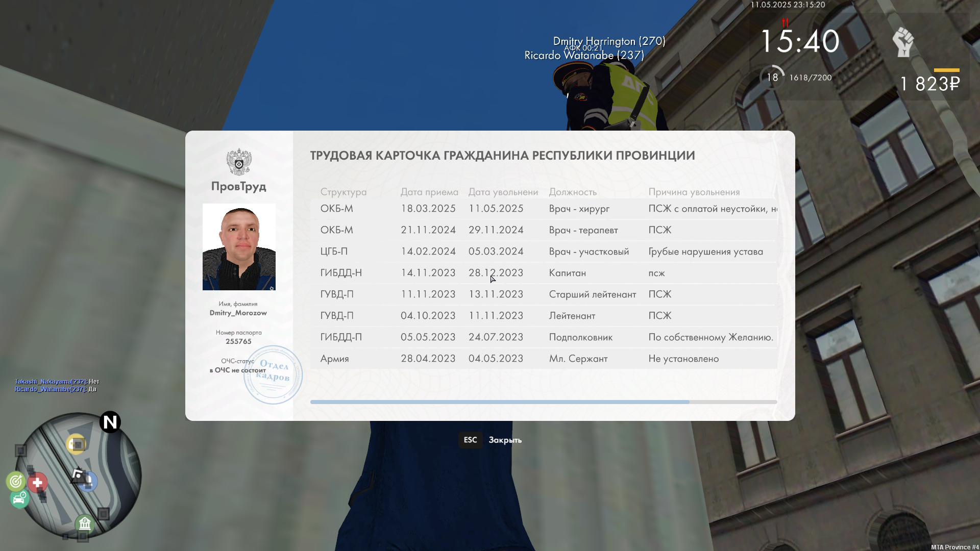
Task: Click the horizontal scrollbar under the table
Action: 499,402
